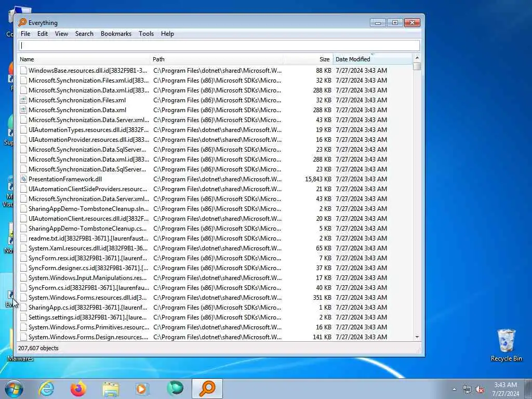Viewport: 532px width, 399px height.
Task: Click the muted volume tray icon
Action: click(x=480, y=390)
